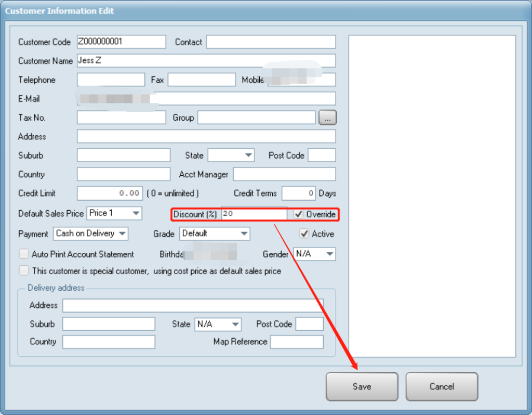Click the Map Reference field
The width and height of the screenshot is (532, 415).
click(x=296, y=342)
